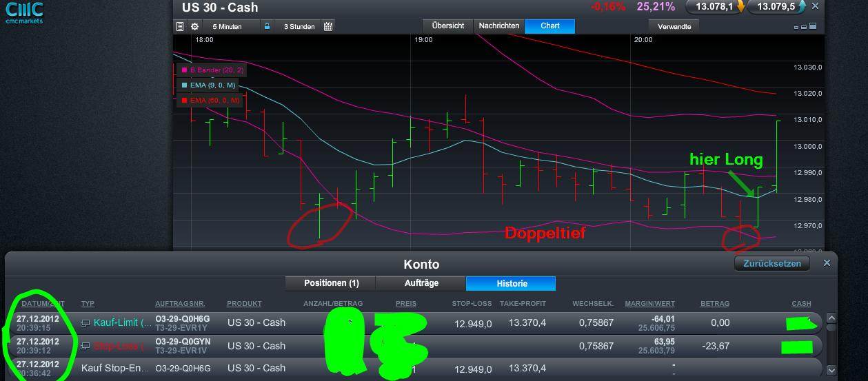Close the US 30 - Cash chart window

pos(816,7)
